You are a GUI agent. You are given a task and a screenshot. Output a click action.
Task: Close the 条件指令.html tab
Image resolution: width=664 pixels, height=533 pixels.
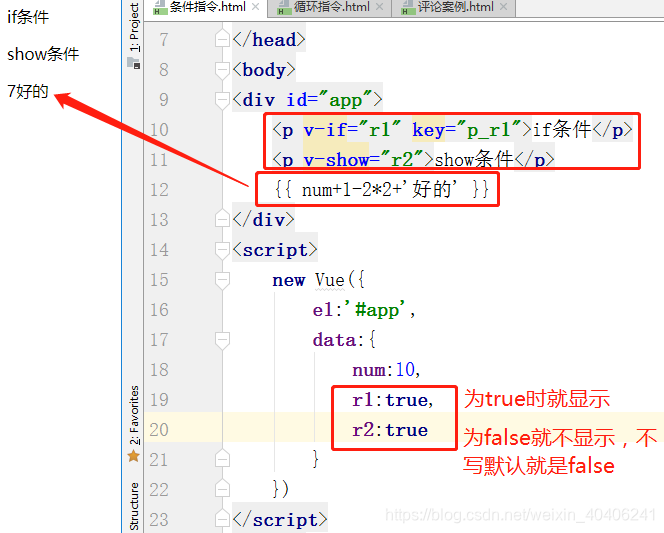tap(255, 7)
